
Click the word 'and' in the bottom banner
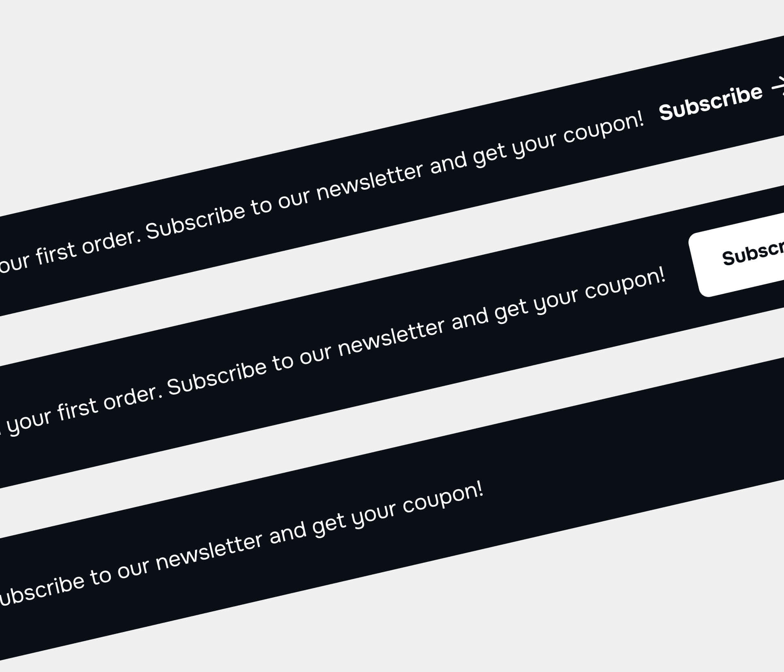click(288, 534)
